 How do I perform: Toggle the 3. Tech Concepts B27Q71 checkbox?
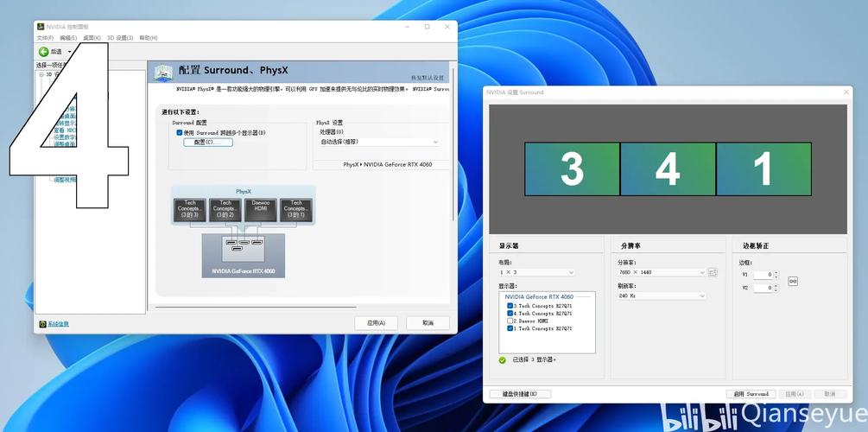tap(510, 306)
